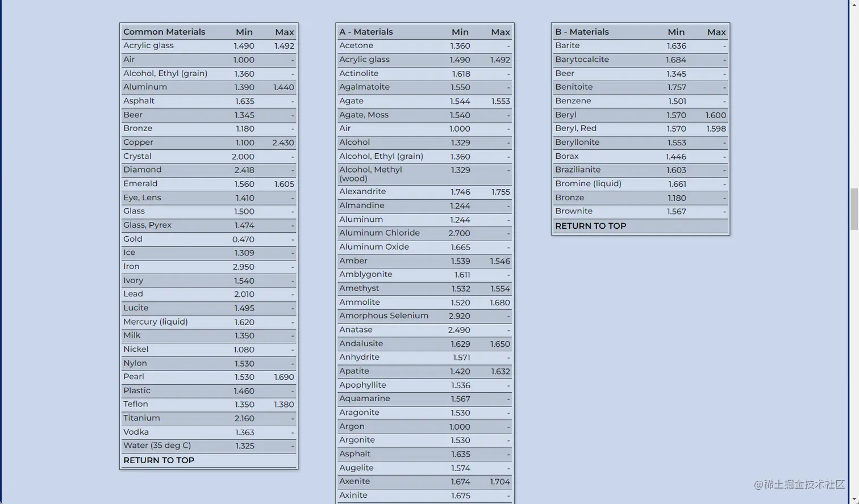The image size is (859, 504).
Task: Click the page scrollbar thumb
Action: pos(854,209)
